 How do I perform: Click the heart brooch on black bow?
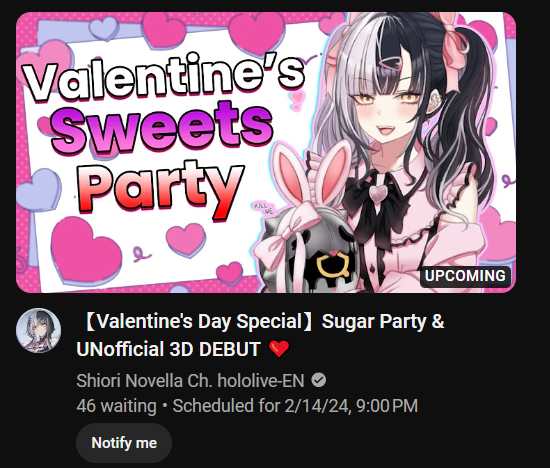click(378, 194)
